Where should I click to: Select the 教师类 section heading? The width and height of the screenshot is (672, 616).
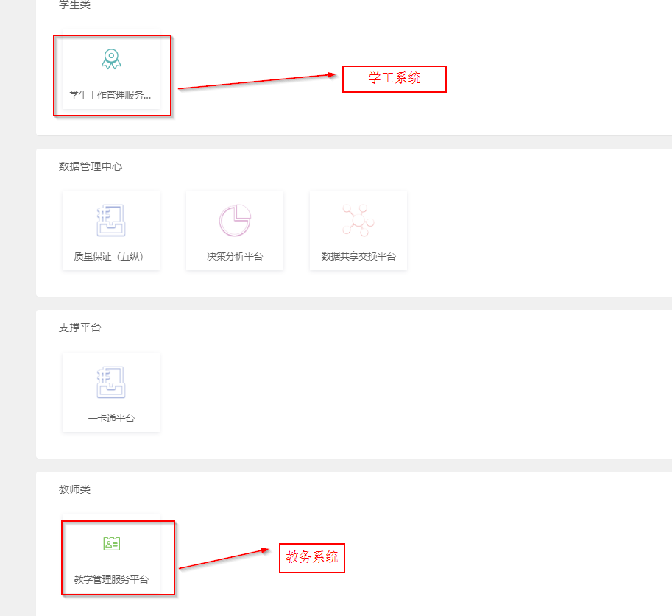pyautogui.click(x=74, y=489)
